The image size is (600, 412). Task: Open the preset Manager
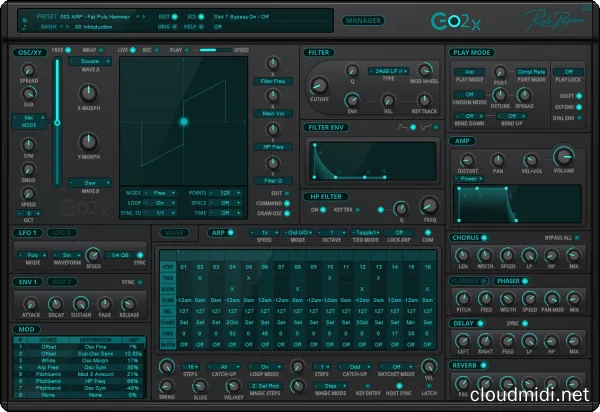(364, 20)
